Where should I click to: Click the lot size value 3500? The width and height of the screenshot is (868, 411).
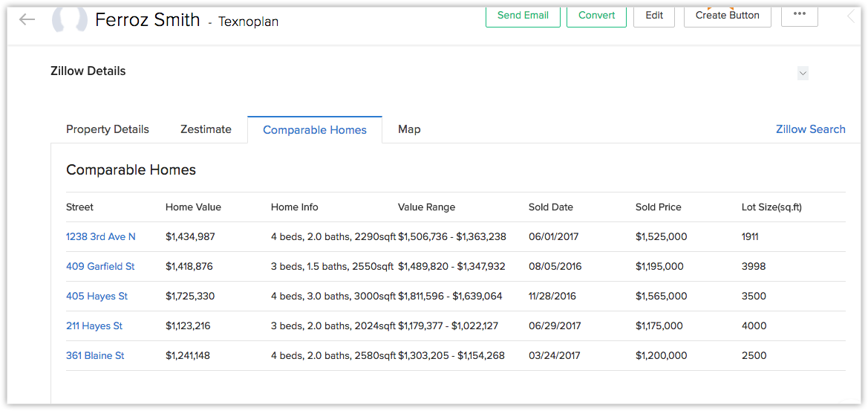754,297
